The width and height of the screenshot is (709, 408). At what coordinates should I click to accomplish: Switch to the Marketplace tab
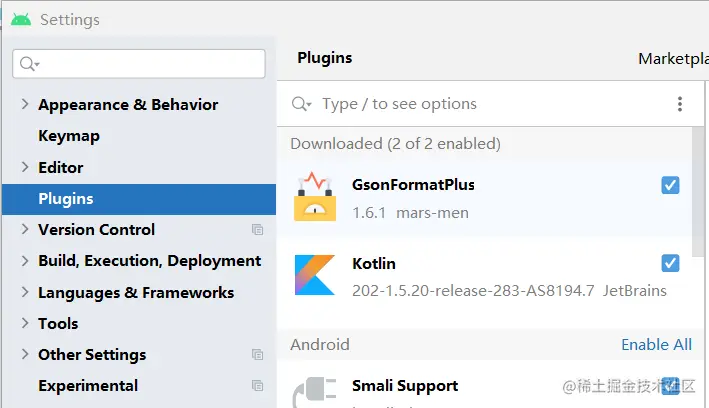click(x=672, y=59)
